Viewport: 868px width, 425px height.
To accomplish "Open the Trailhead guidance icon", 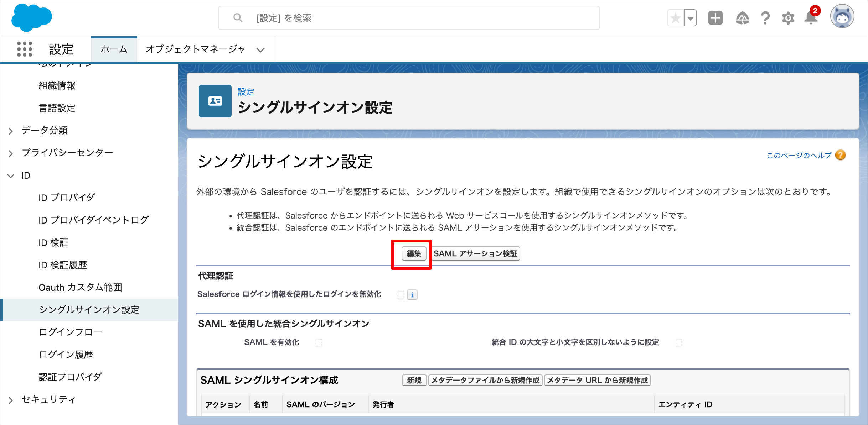I will point(742,18).
